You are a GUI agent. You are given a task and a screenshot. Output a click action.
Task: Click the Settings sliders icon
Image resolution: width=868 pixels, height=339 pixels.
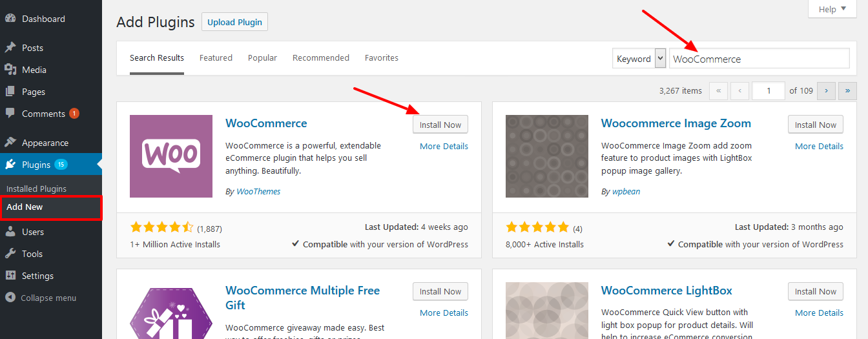(10, 276)
